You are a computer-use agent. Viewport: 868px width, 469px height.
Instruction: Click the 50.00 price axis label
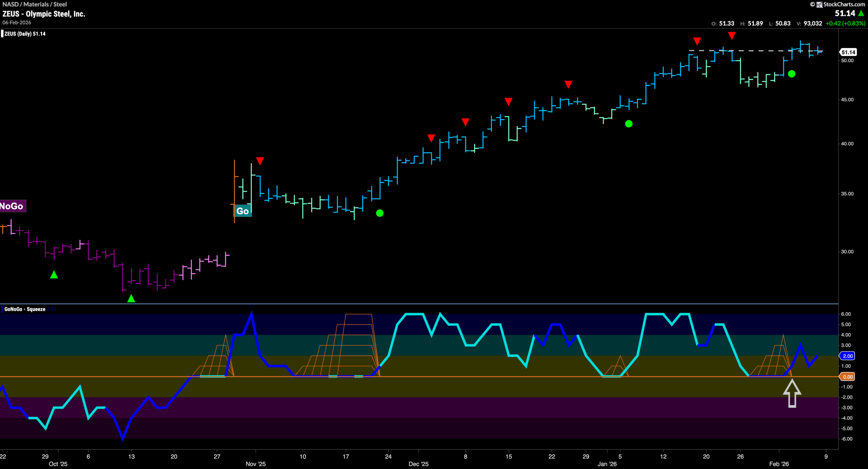(847, 60)
